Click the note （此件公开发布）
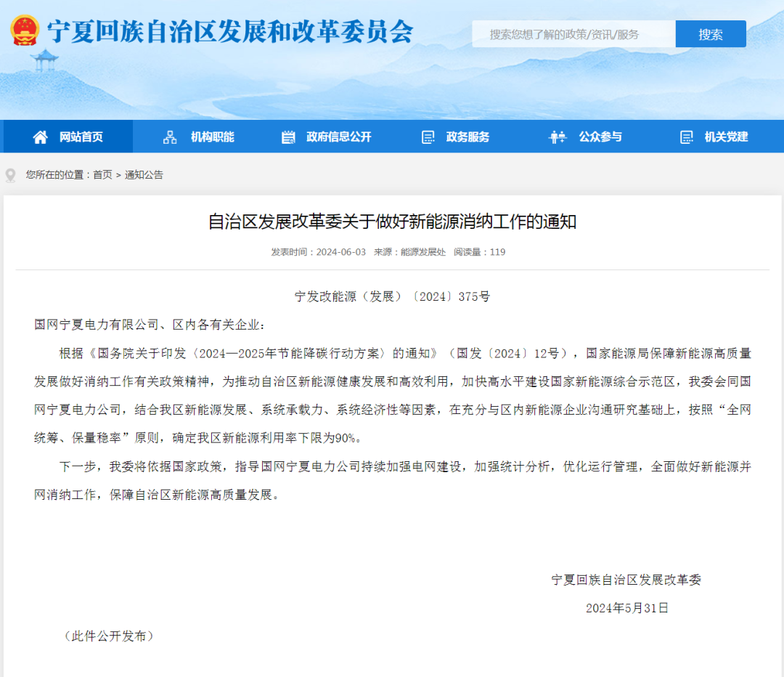The height and width of the screenshot is (677, 784). point(109,636)
